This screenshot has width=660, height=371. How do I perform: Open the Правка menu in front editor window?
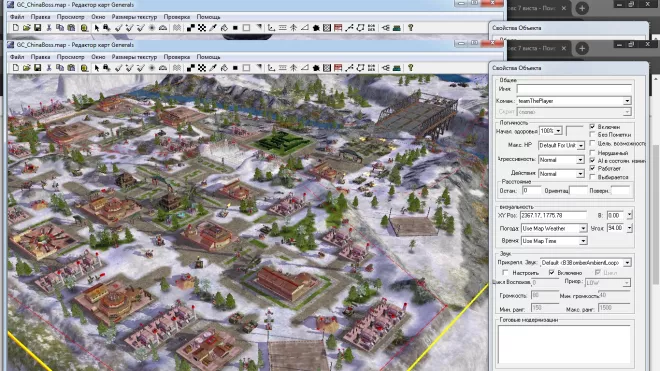point(40,57)
